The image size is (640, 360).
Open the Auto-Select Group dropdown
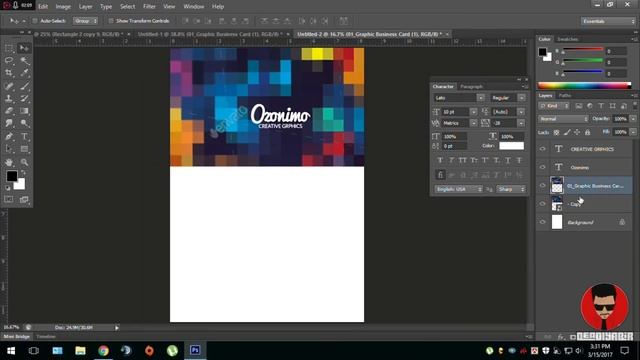[85, 21]
